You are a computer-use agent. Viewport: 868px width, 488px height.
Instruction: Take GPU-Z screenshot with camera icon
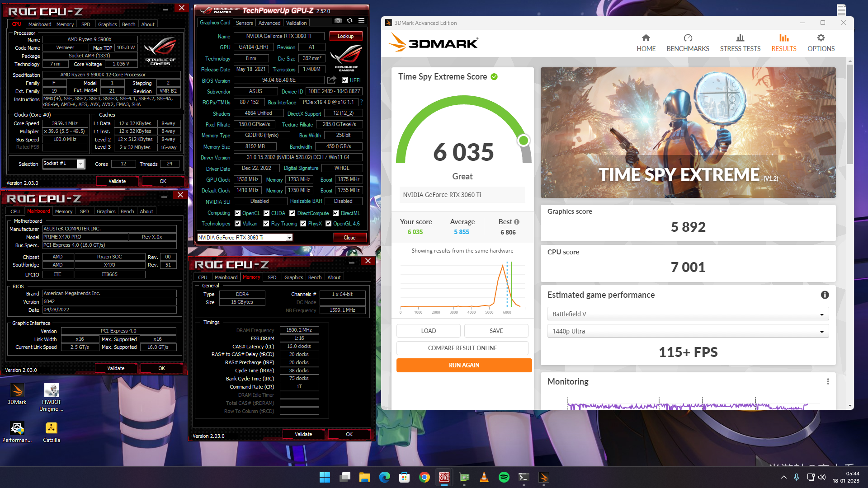(x=338, y=20)
